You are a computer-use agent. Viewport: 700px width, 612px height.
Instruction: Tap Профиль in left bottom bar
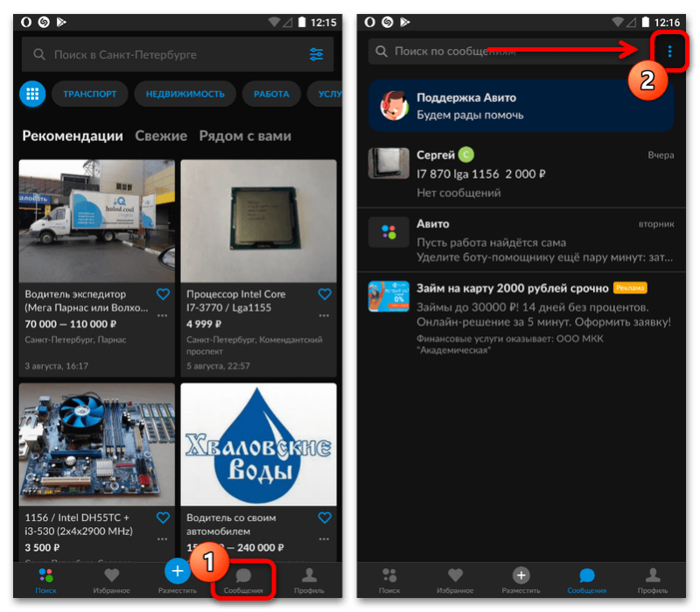pos(309,580)
